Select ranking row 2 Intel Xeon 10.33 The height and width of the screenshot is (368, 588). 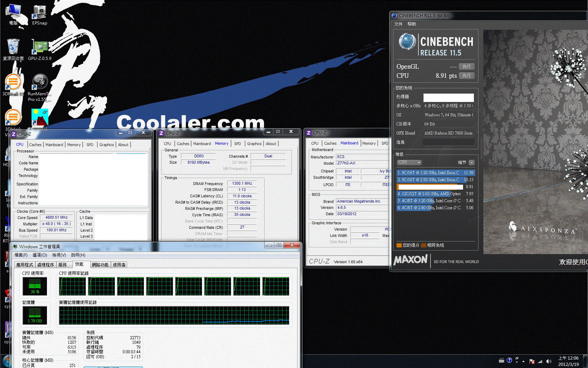click(x=435, y=180)
